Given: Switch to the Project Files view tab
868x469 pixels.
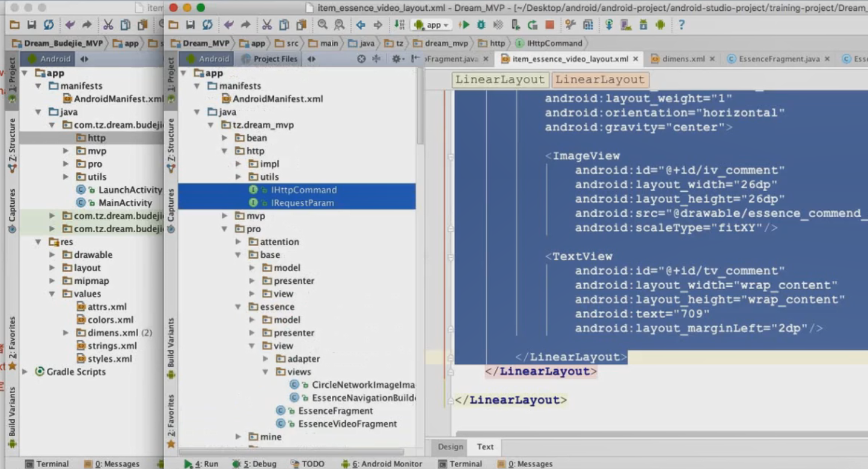Looking at the screenshot, I should click(x=270, y=59).
